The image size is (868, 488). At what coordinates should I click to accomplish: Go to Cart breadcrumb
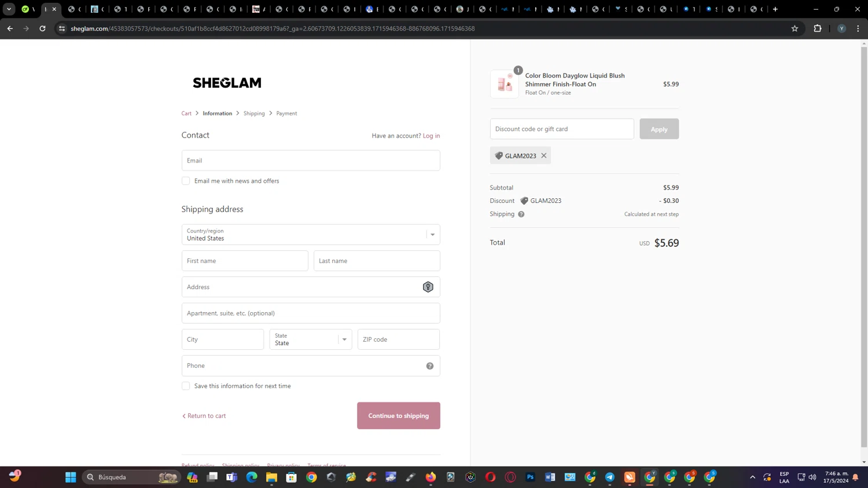coord(186,113)
